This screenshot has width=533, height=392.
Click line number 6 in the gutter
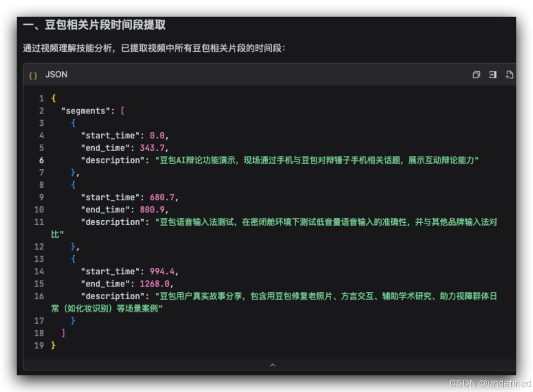pyautogui.click(x=41, y=160)
